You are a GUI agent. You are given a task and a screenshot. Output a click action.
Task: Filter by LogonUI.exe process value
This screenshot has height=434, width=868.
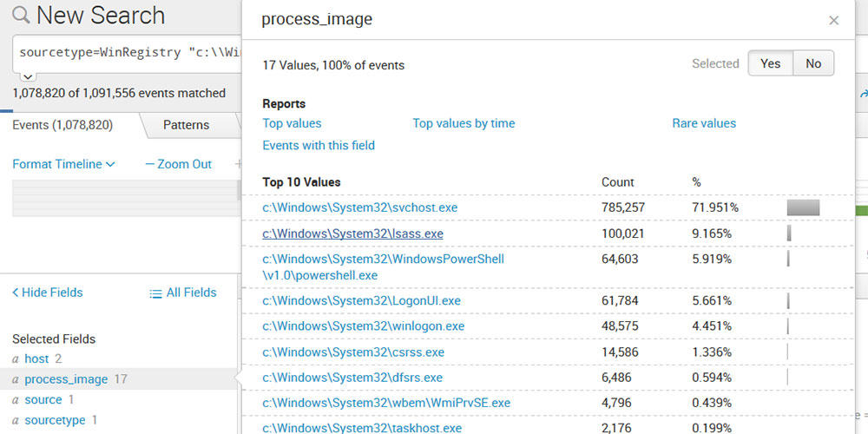pos(361,300)
